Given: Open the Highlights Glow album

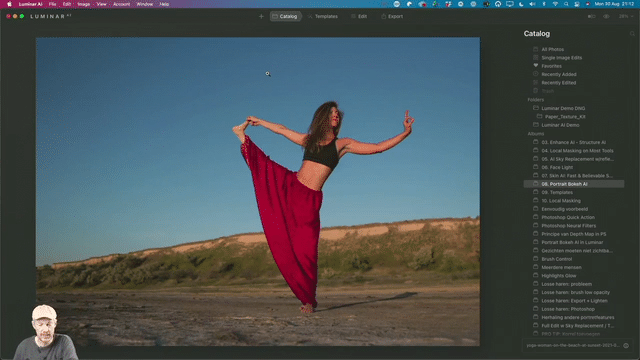Looking at the screenshot, I should [559, 276].
